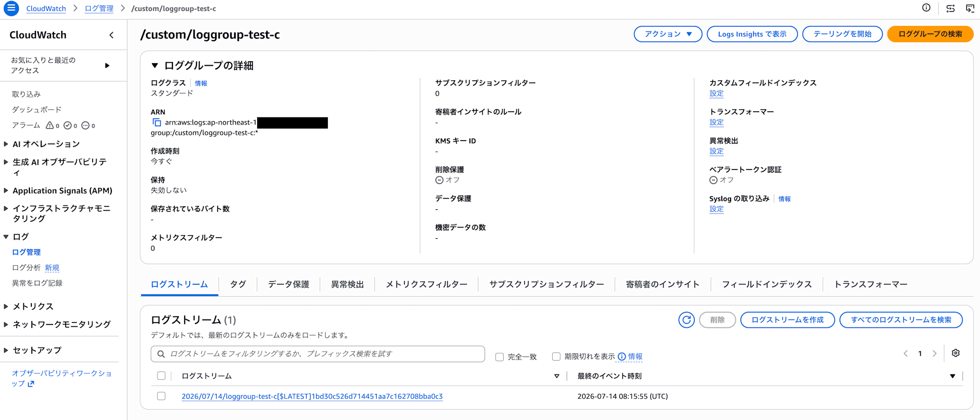Switch to the データ保護 tab
This screenshot has height=420, width=980.
pyautogui.click(x=289, y=284)
